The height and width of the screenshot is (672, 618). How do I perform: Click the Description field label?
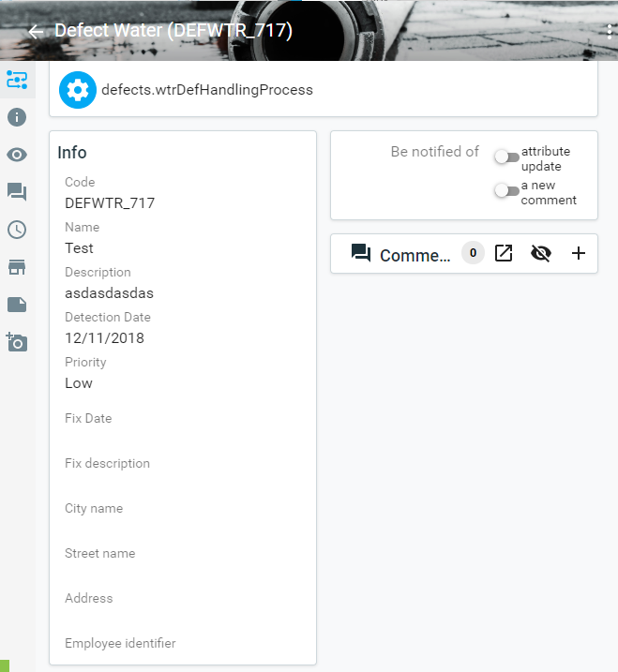[98, 272]
